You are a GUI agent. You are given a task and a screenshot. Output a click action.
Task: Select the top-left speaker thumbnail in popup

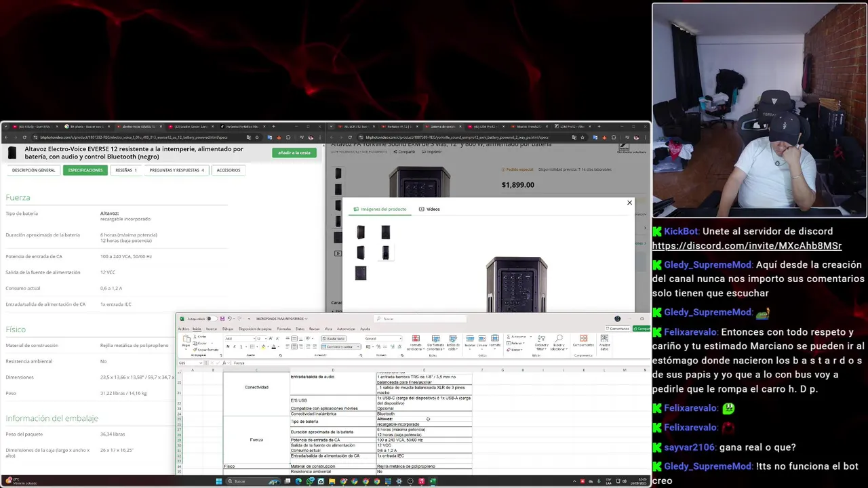[x=361, y=232]
